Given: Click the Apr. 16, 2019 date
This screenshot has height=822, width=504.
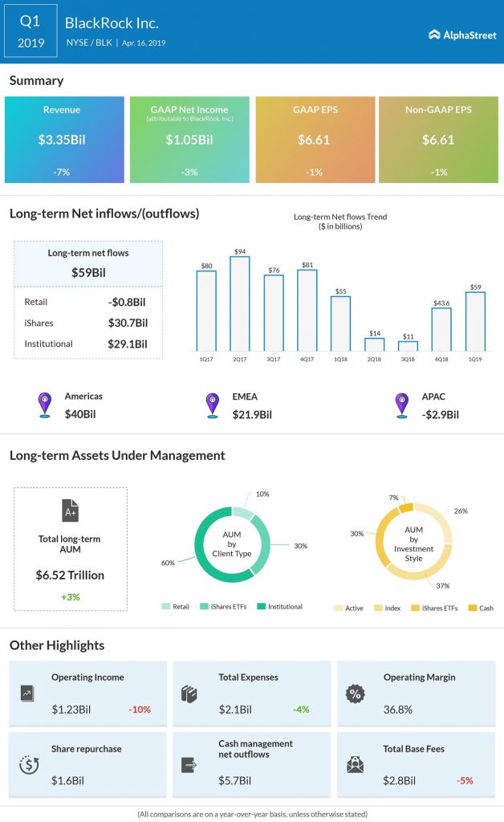Looking at the screenshot, I should [144, 43].
